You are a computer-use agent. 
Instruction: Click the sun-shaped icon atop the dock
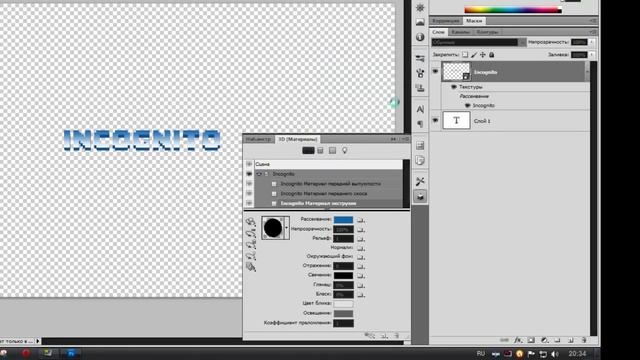[x=420, y=7]
